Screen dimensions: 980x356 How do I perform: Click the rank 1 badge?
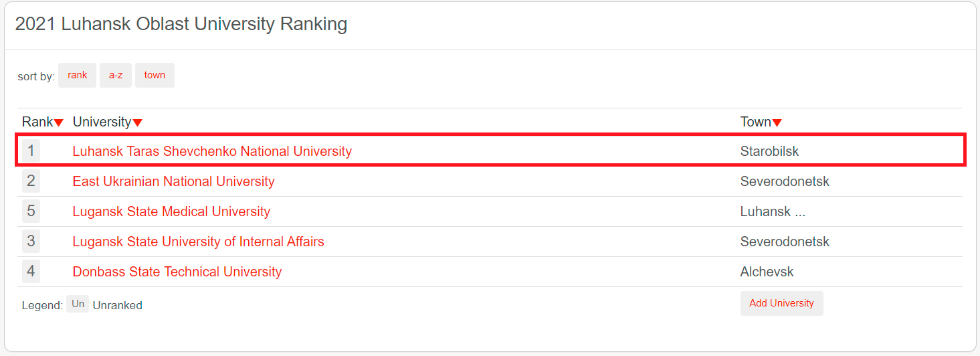click(31, 151)
